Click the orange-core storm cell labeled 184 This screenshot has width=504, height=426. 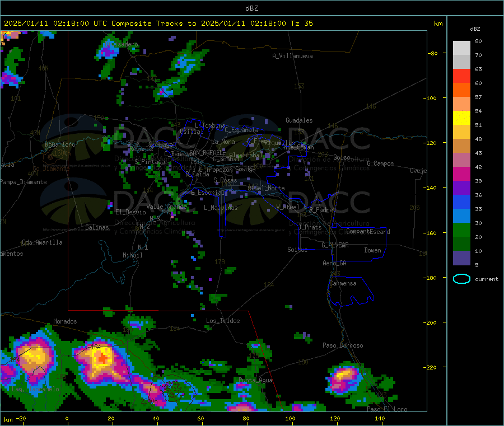pyautogui.click(x=102, y=358)
